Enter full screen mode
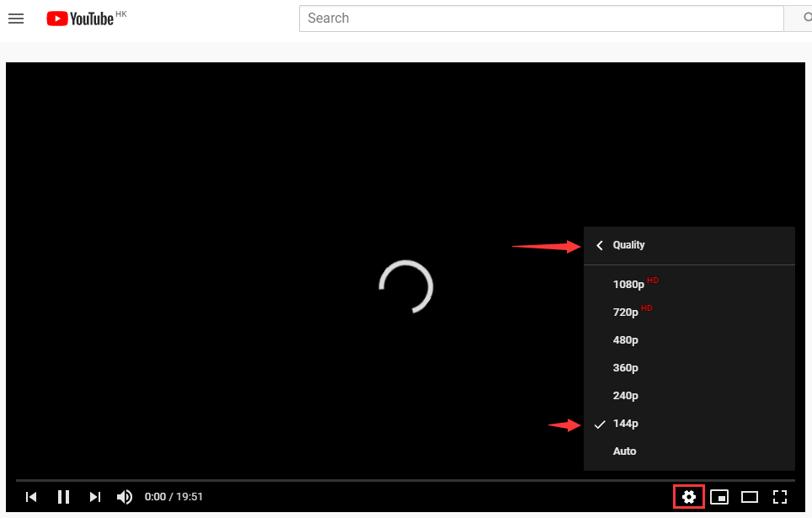The width and height of the screenshot is (812, 518). point(780,497)
